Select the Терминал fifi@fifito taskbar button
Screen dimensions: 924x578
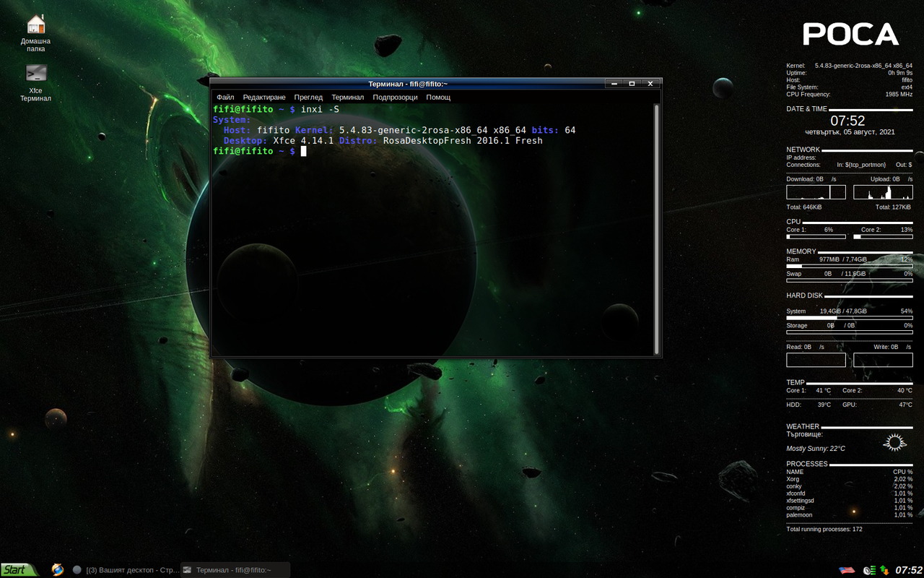(x=235, y=570)
